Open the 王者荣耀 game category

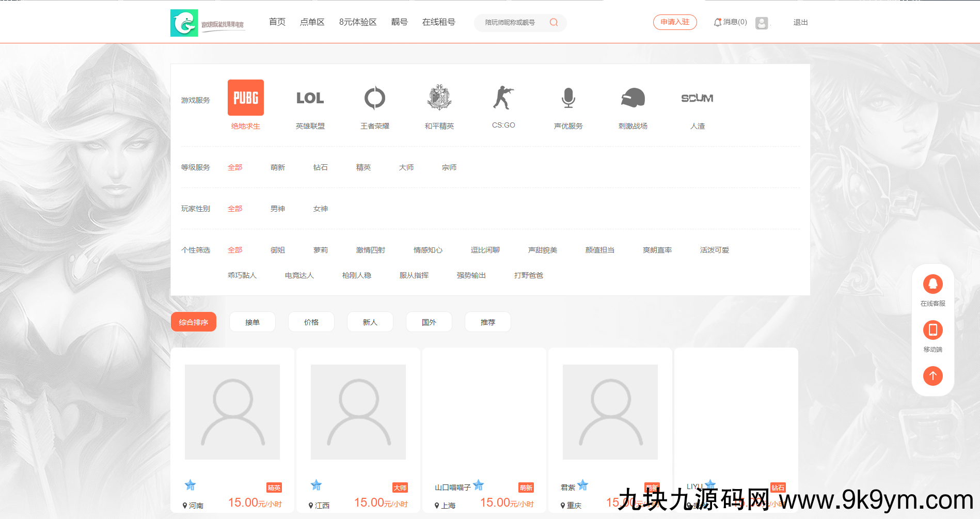point(375,98)
